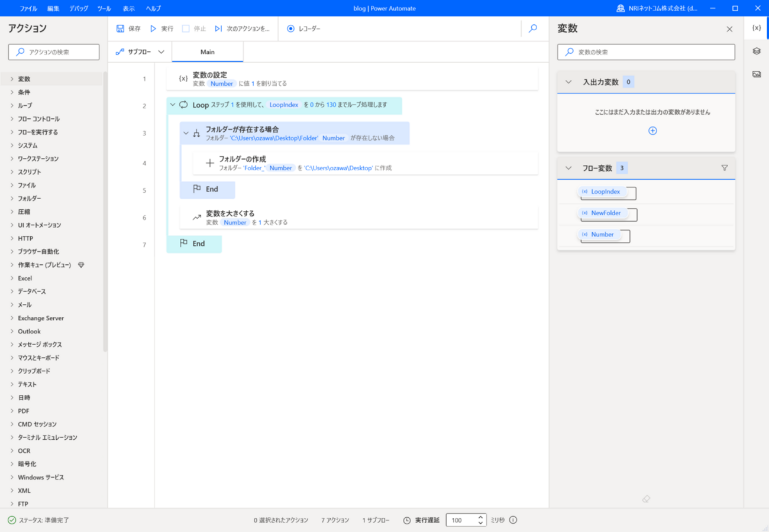Collapse the 入出力変数 section
Screen dimensions: 769x532
pyautogui.click(x=568, y=82)
